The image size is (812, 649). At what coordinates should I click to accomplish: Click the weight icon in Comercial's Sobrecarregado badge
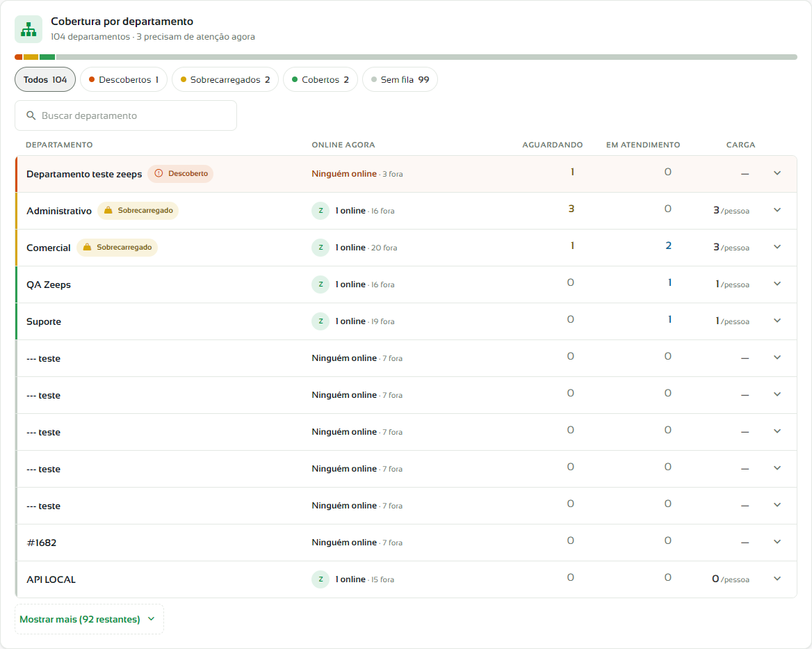click(x=88, y=247)
